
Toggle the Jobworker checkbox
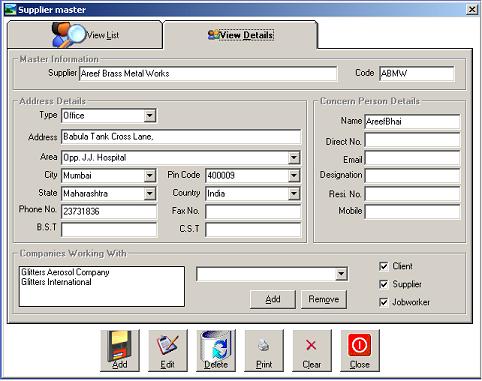383,302
